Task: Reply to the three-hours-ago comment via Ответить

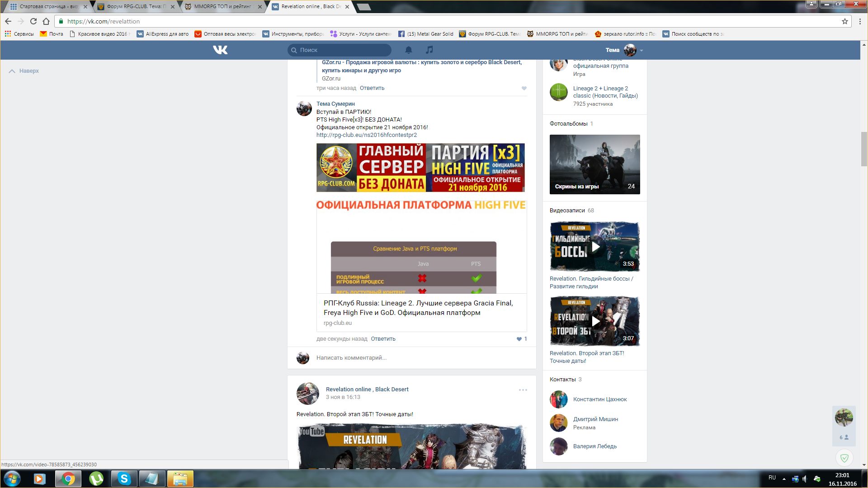Action: coord(372,88)
